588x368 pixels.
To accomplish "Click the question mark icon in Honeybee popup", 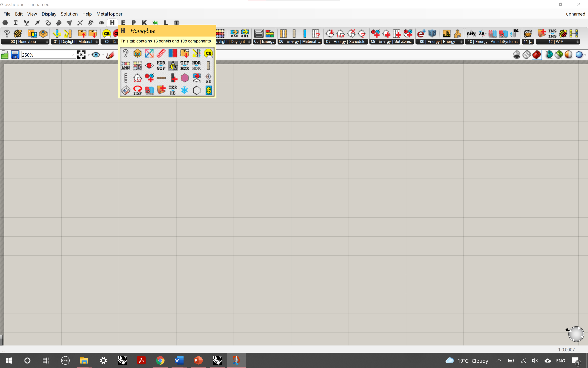I will tap(125, 53).
